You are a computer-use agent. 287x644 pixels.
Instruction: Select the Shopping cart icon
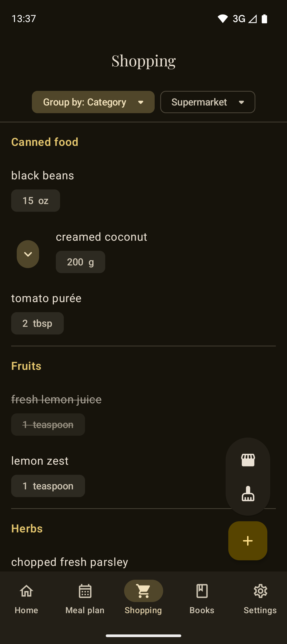(143, 591)
